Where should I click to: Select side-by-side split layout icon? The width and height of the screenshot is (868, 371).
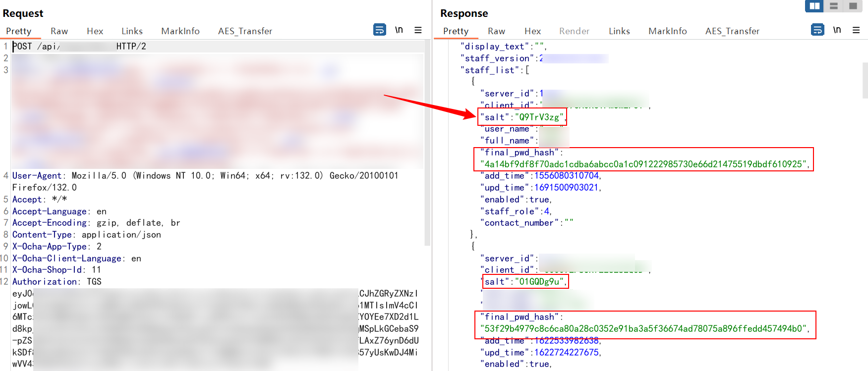(814, 6)
